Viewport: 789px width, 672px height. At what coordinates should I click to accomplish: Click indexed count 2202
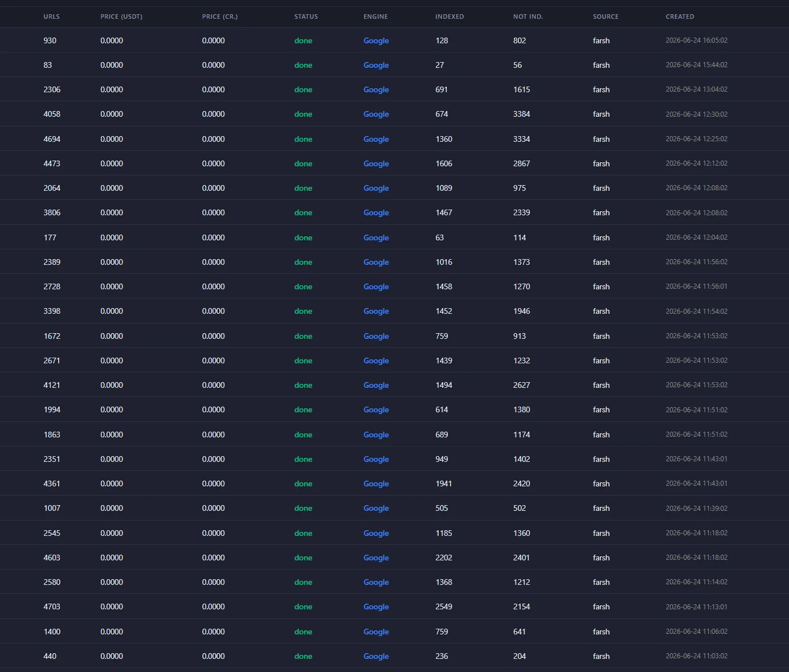pyautogui.click(x=444, y=558)
